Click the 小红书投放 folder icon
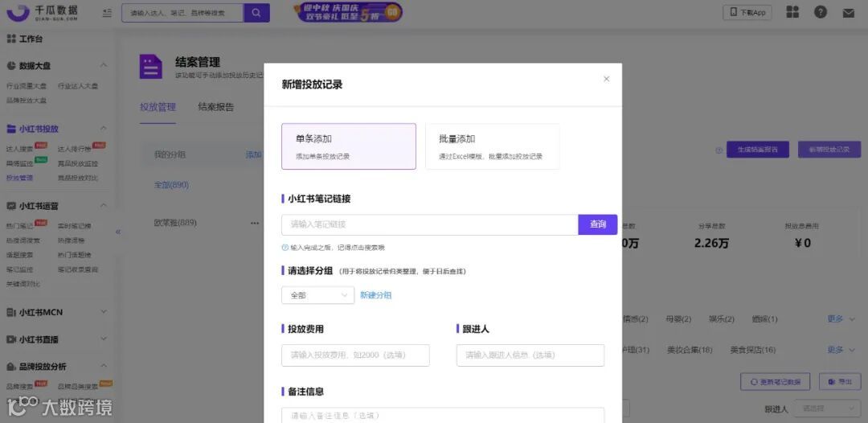Viewport: 868px width, 423px height. tap(11, 129)
